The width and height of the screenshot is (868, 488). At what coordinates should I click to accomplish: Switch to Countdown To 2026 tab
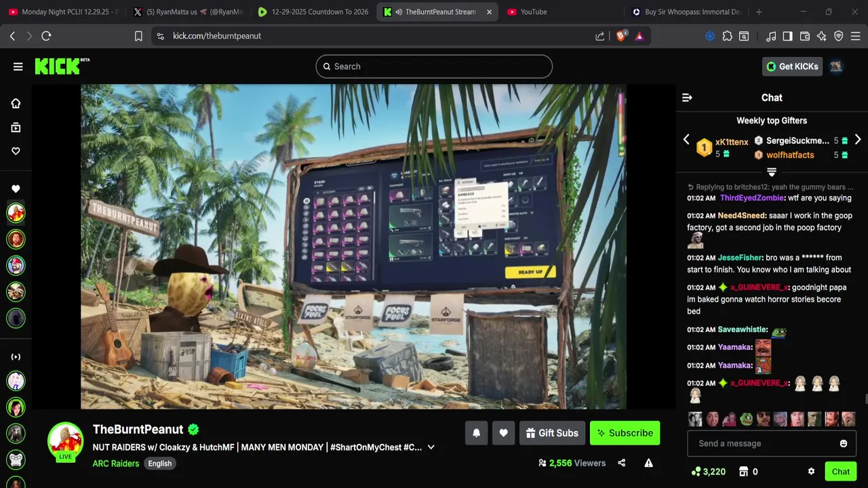pos(313,12)
